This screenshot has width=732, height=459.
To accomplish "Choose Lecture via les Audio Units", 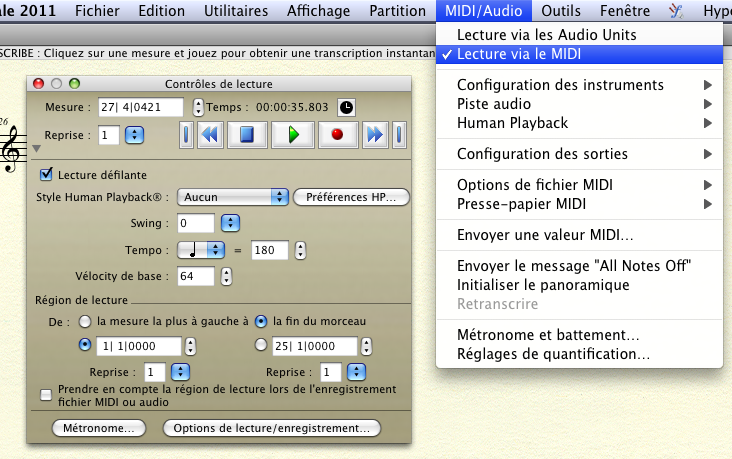I will (x=579, y=35).
